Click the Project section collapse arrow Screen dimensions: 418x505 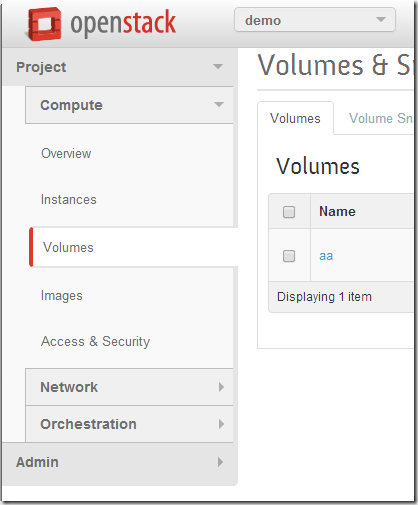(218, 66)
